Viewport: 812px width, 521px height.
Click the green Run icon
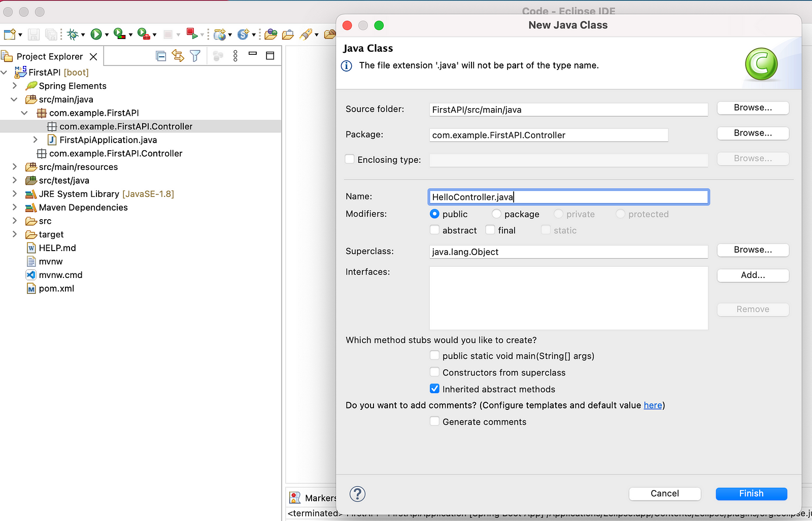(x=96, y=34)
